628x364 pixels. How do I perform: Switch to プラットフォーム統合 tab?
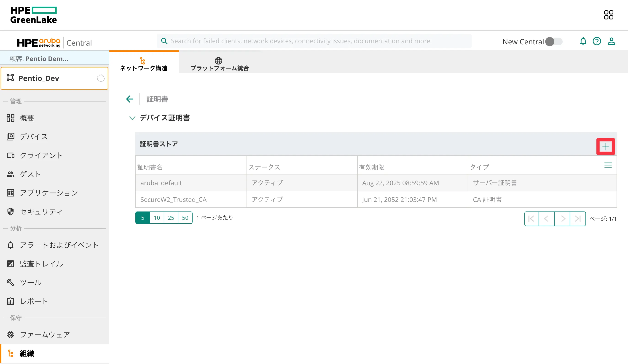click(x=219, y=64)
